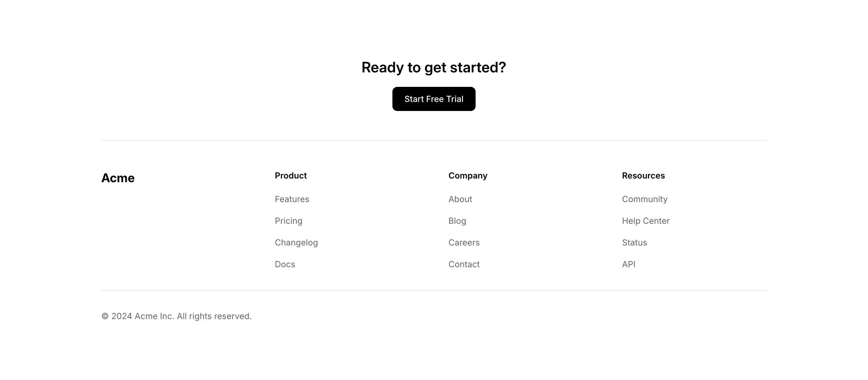
Task: Click the Acme Inc. copyright notice
Action: 181,316
